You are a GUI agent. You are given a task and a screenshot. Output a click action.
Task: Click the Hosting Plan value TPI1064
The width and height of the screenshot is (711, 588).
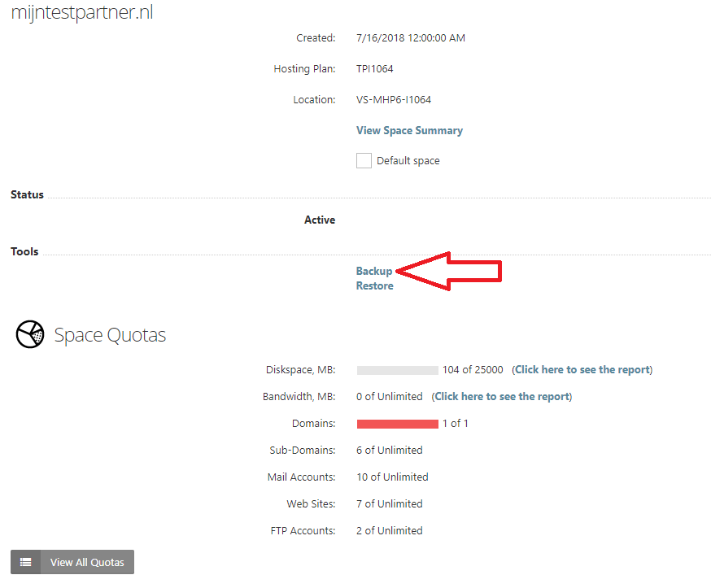[x=374, y=69]
